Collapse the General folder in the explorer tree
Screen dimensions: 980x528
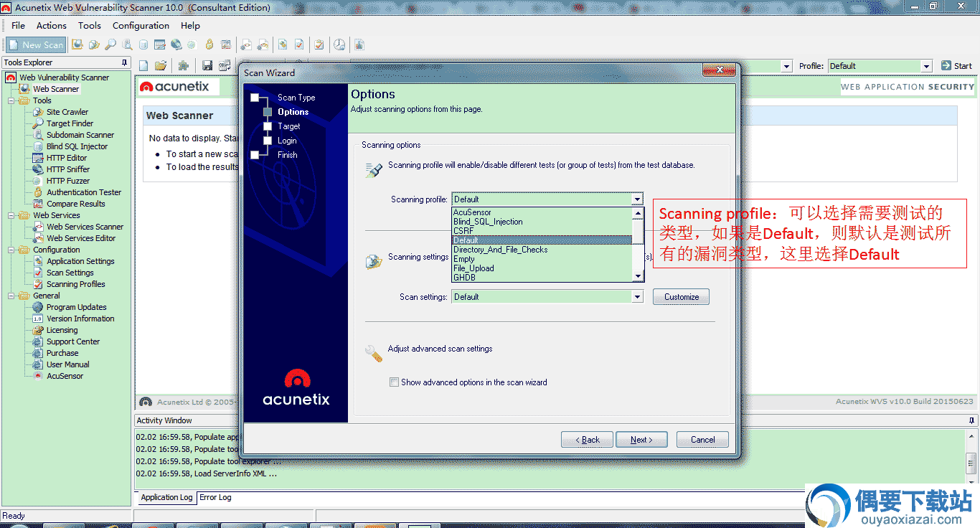click(11, 296)
